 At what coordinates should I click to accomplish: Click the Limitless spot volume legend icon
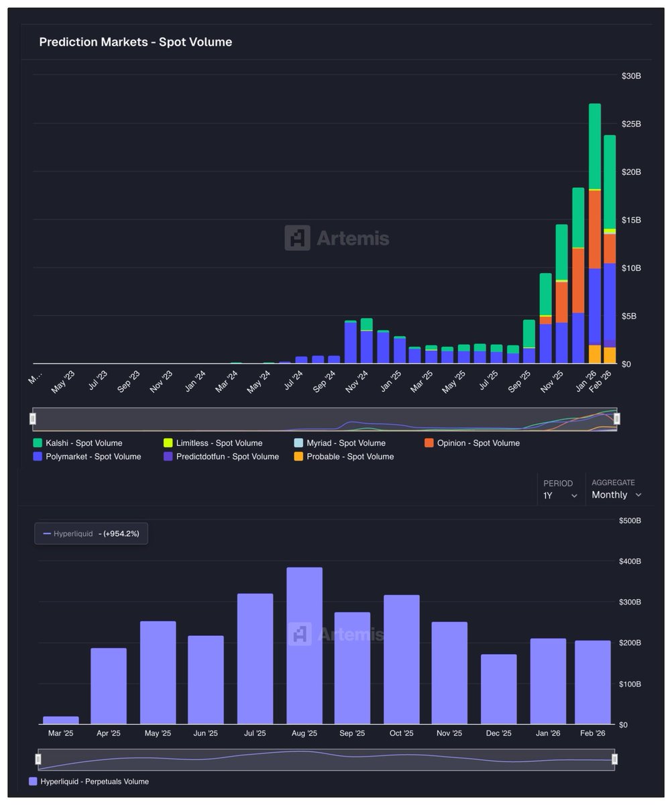pos(166,443)
